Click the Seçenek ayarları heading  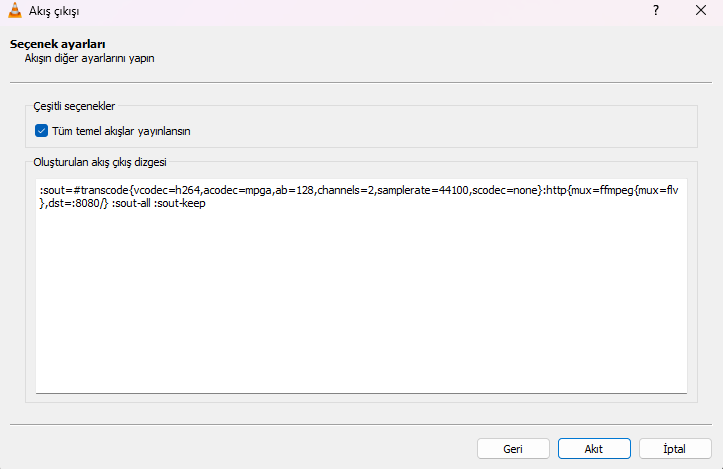[58, 44]
